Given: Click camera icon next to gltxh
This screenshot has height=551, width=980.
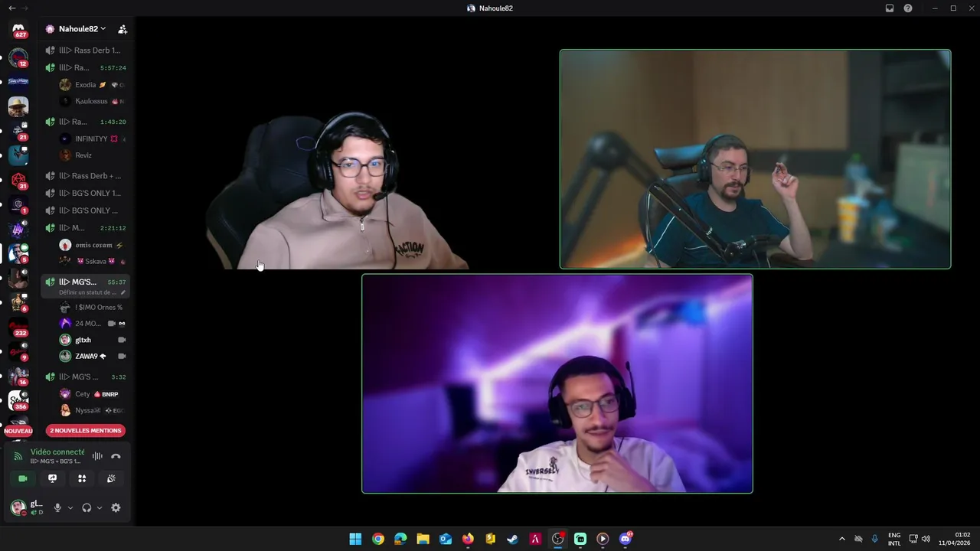Looking at the screenshot, I should coord(122,340).
